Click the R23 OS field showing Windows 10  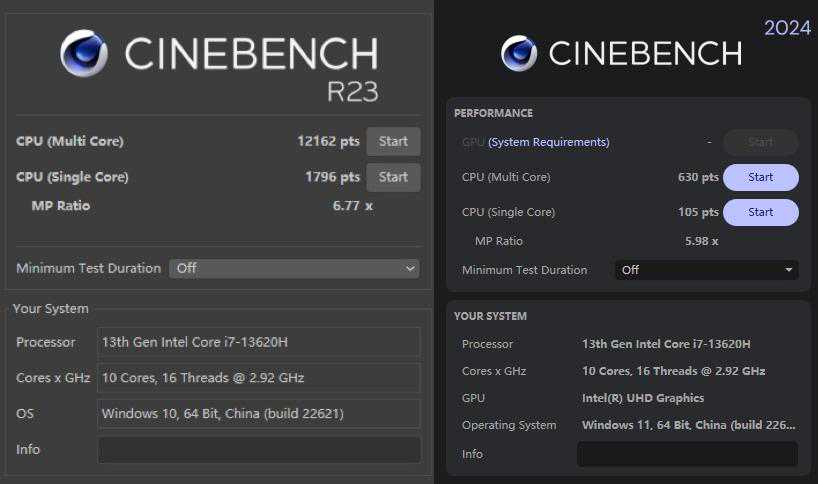pyautogui.click(x=258, y=413)
